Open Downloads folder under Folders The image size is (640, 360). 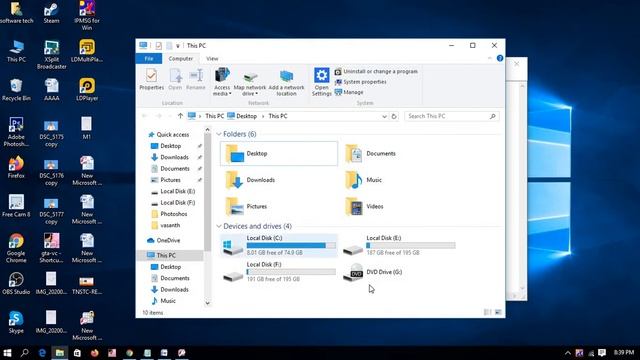point(250,180)
